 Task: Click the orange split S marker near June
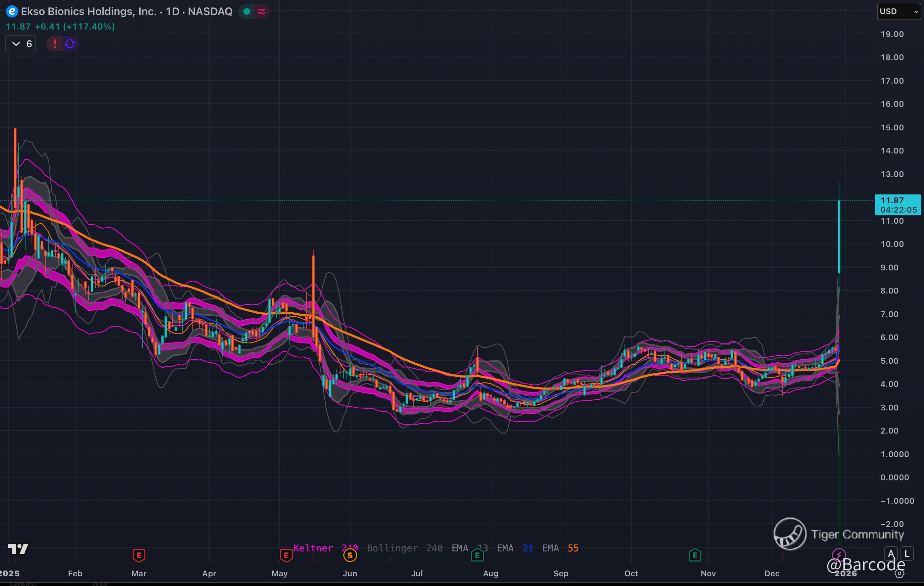(350, 555)
